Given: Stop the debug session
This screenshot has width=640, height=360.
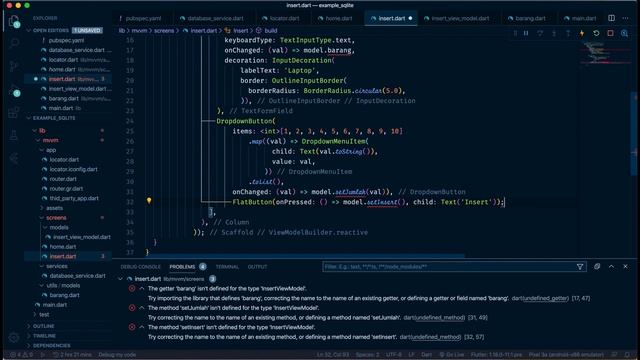Looking at the screenshot, I should pyautogui.click(x=610, y=33).
